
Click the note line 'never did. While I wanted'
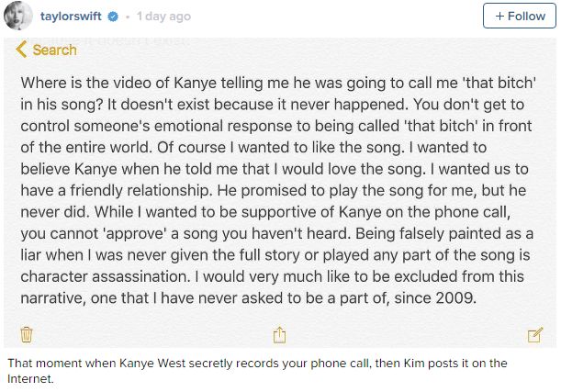pos(265,212)
